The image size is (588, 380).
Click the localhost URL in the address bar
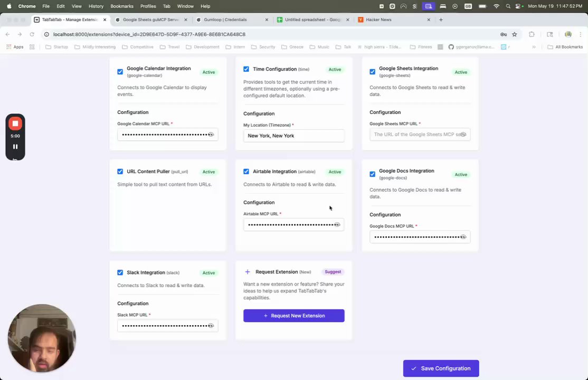point(149,34)
